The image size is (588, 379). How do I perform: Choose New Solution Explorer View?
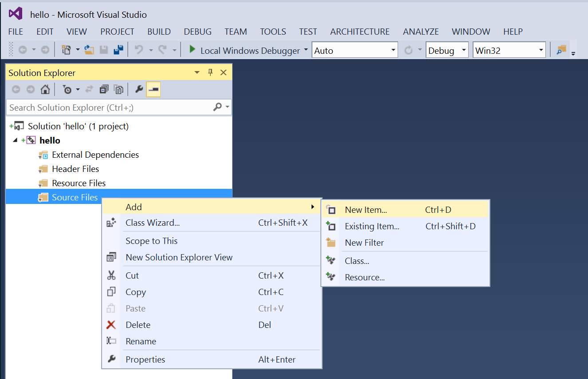[212, 257]
